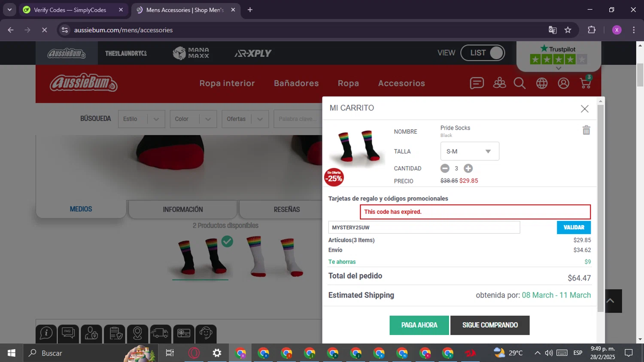
Task: Open the Talla S-M size dropdown
Action: 470,151
